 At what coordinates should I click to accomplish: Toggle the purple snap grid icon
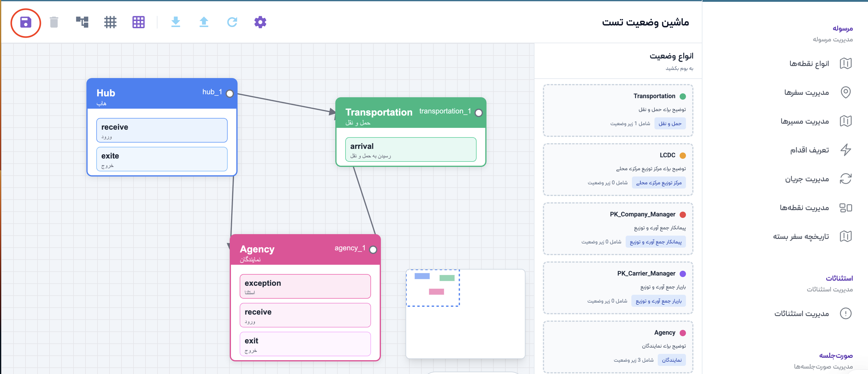[138, 22]
